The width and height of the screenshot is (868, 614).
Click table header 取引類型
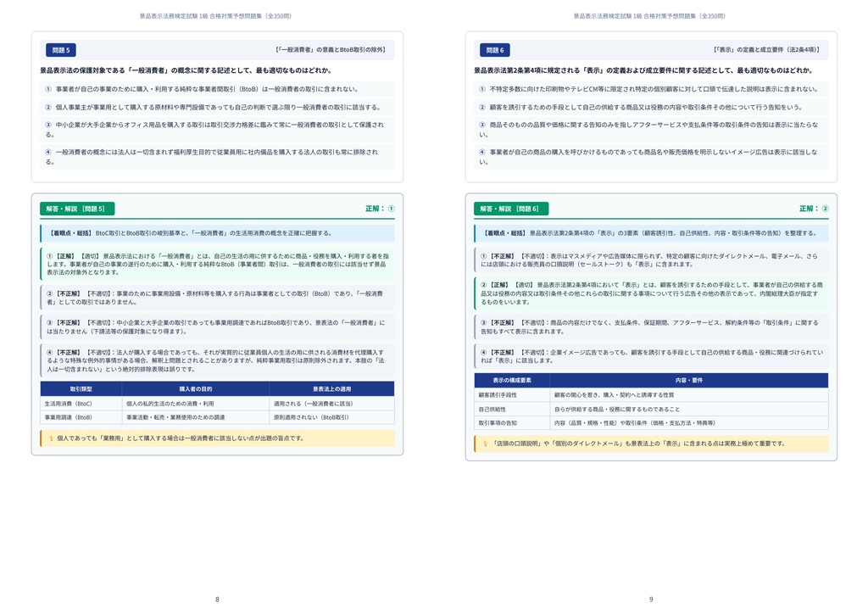81,389
